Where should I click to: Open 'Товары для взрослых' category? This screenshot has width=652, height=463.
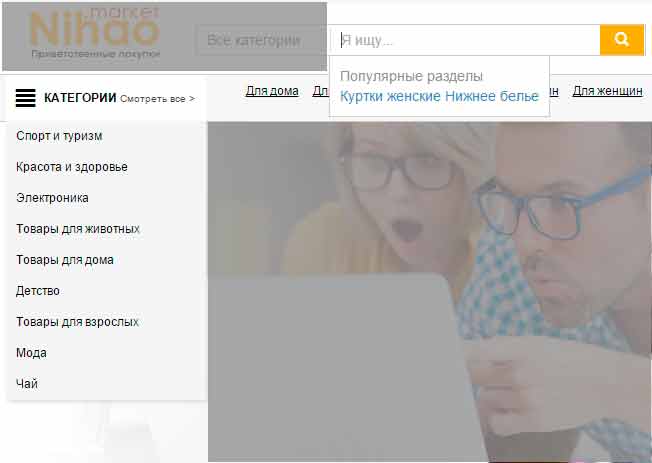pyautogui.click(x=77, y=322)
